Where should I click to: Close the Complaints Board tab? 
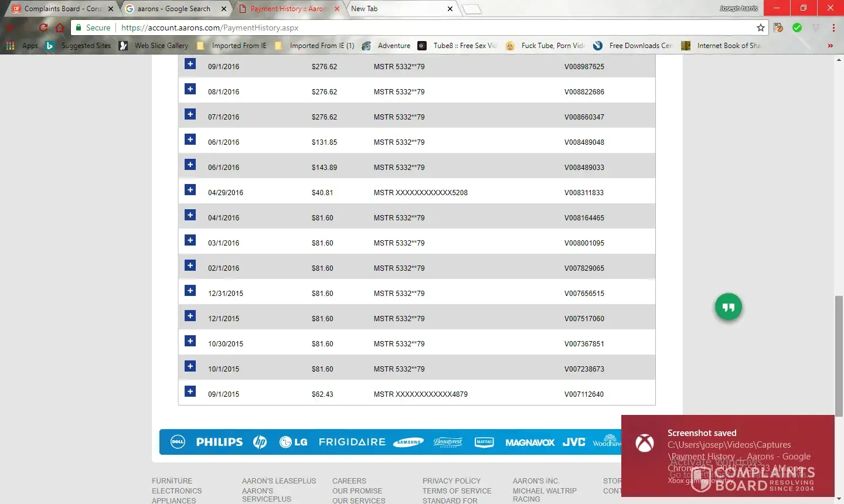111,9
